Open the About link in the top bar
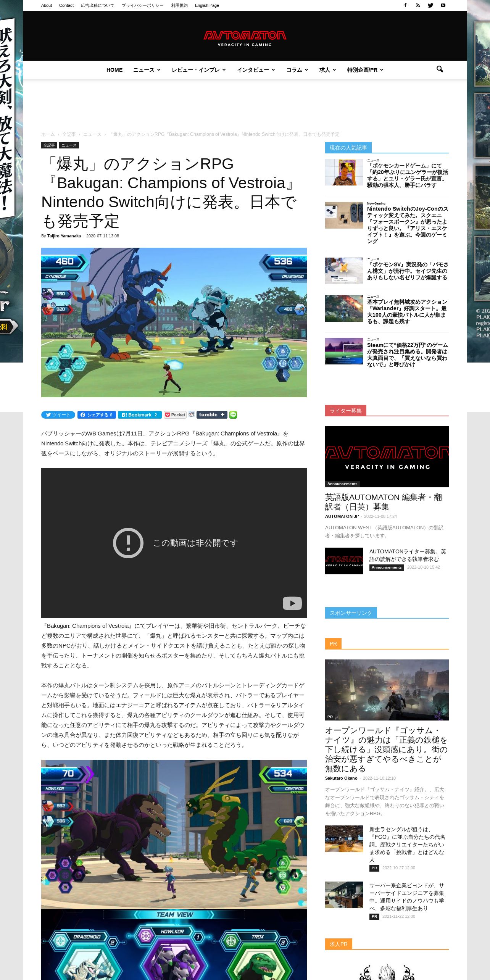Viewport: 490px width, 980px height. (47, 5)
